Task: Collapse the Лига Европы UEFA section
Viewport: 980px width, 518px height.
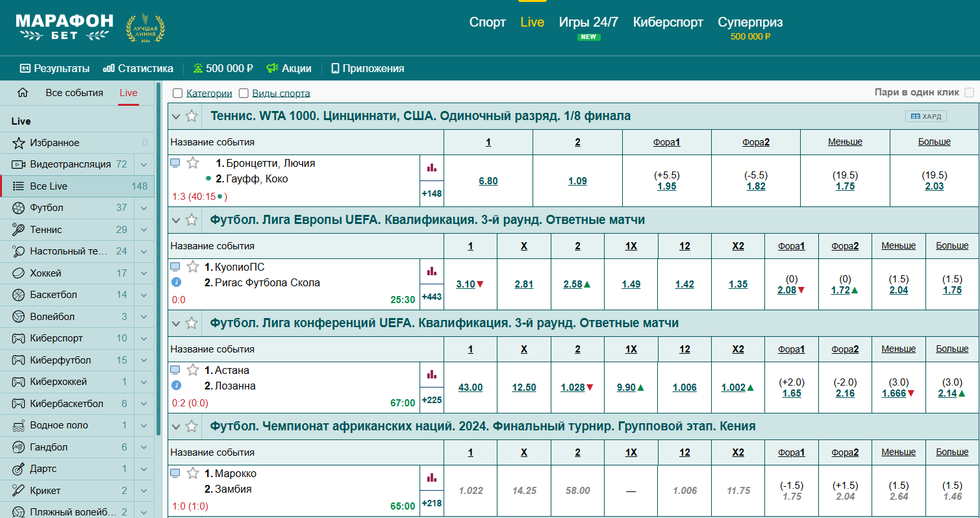Action: click(x=175, y=220)
